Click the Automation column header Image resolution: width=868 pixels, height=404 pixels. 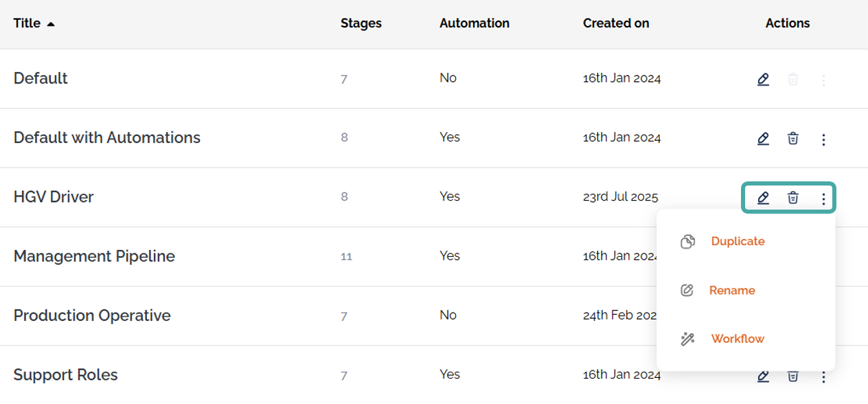(x=474, y=23)
